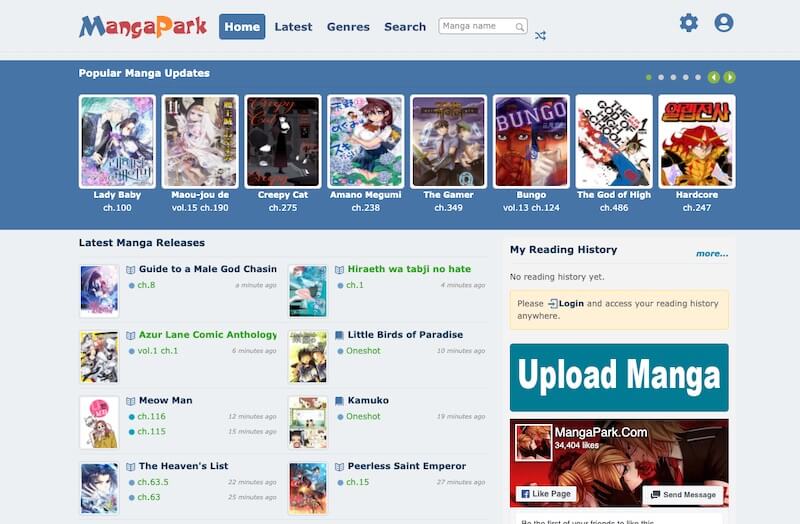Open Peerless Saint Emperor ch.15
This screenshot has height=524, width=800.
(358, 482)
